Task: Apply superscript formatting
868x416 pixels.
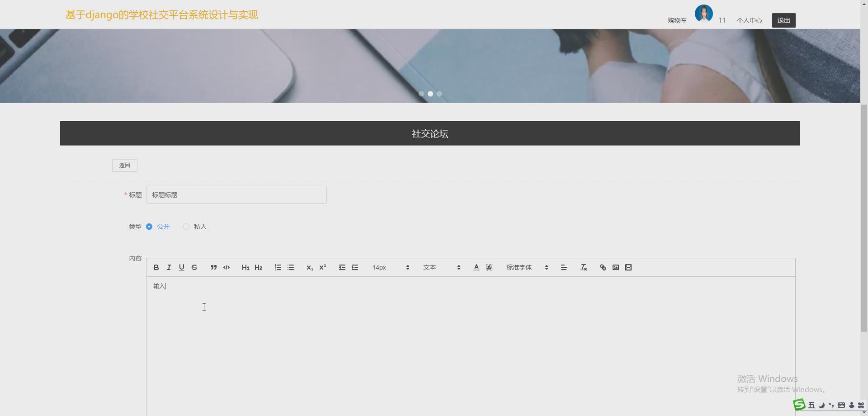Action: tap(323, 268)
